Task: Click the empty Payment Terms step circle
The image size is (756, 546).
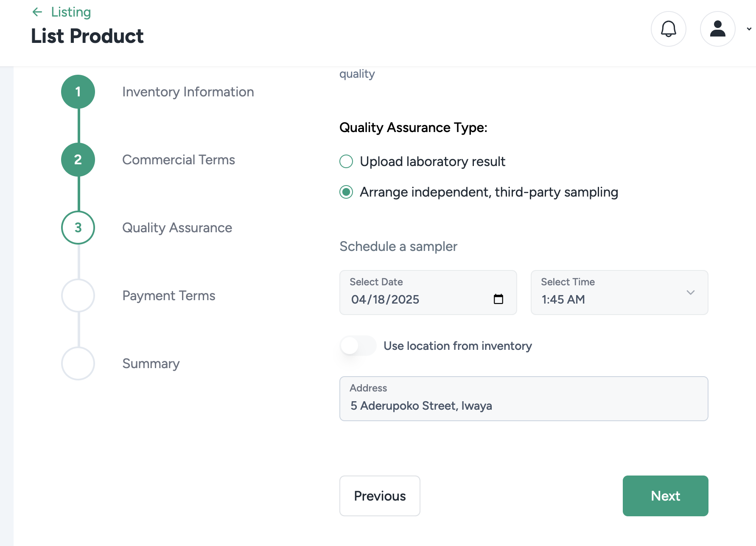Action: [x=78, y=296]
